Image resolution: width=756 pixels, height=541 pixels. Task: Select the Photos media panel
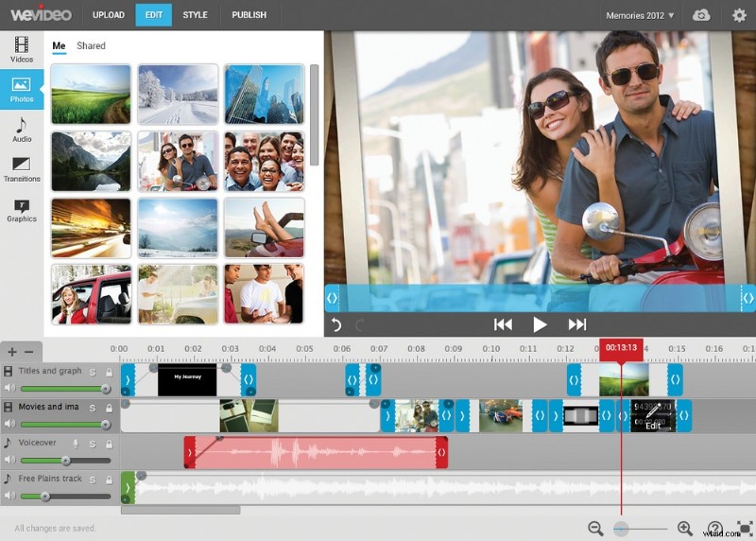click(x=22, y=89)
